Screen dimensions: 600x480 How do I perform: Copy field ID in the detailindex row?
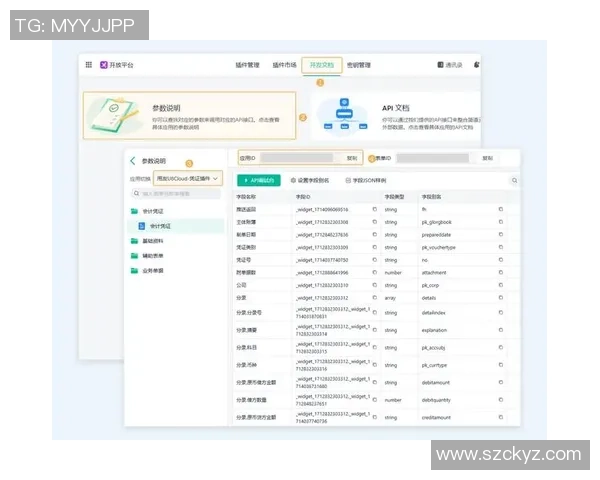coord(375,313)
